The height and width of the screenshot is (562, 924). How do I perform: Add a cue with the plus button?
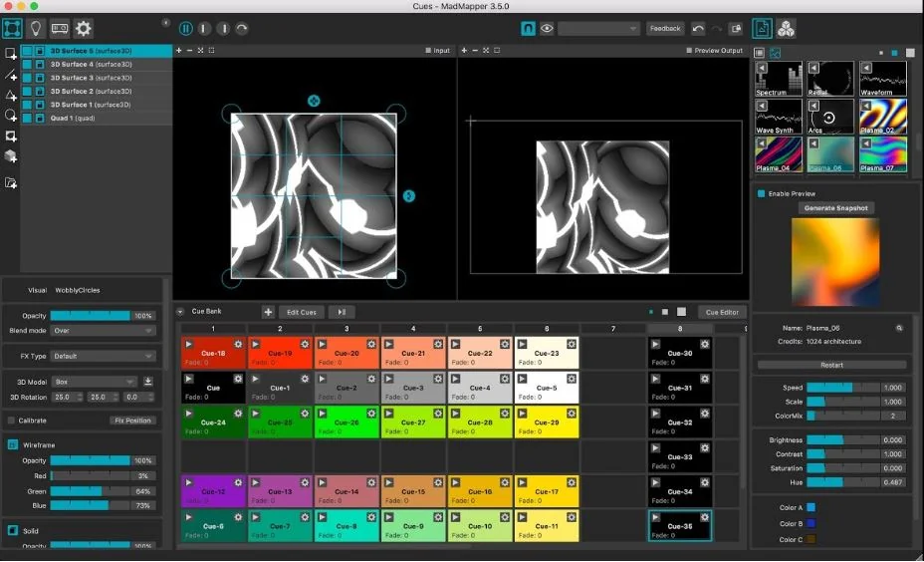click(268, 312)
